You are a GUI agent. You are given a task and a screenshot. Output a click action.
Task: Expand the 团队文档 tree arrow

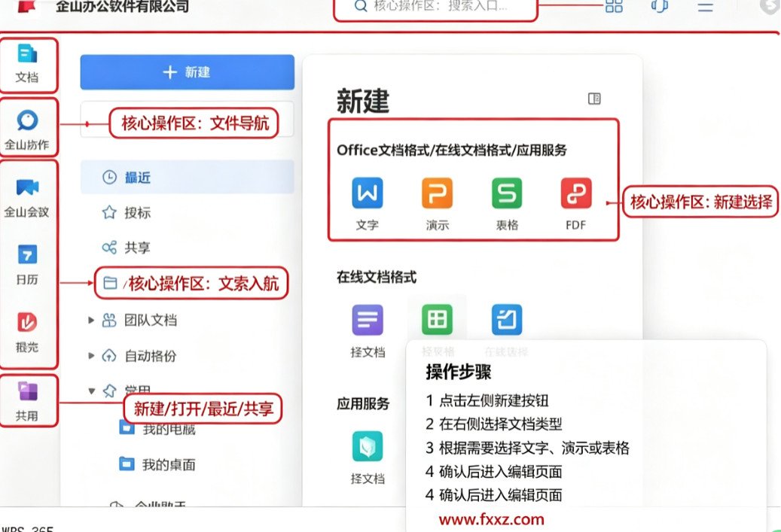[x=91, y=320]
